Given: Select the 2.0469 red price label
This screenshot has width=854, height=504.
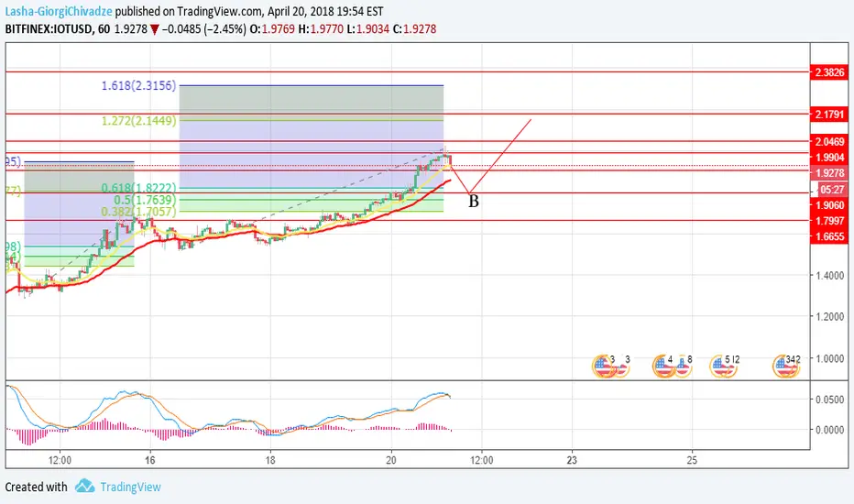Looking at the screenshot, I should (x=829, y=142).
